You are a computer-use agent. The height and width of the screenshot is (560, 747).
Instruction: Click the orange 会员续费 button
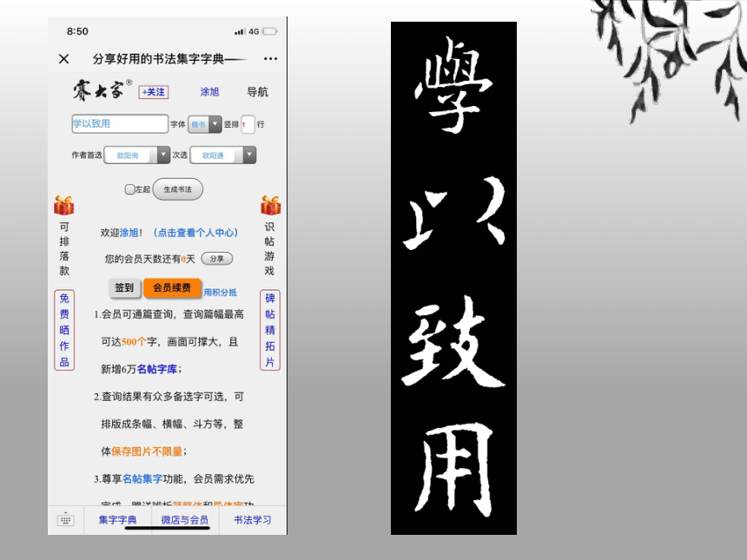point(172,287)
